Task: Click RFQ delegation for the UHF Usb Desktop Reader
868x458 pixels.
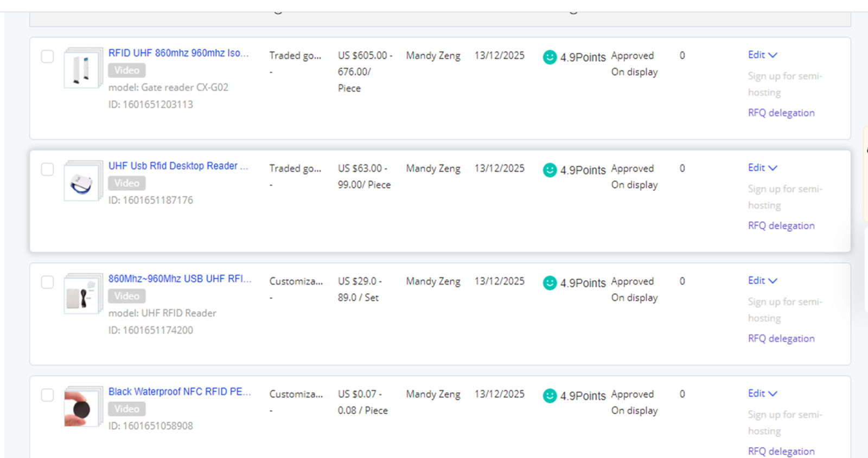Action: point(781,225)
